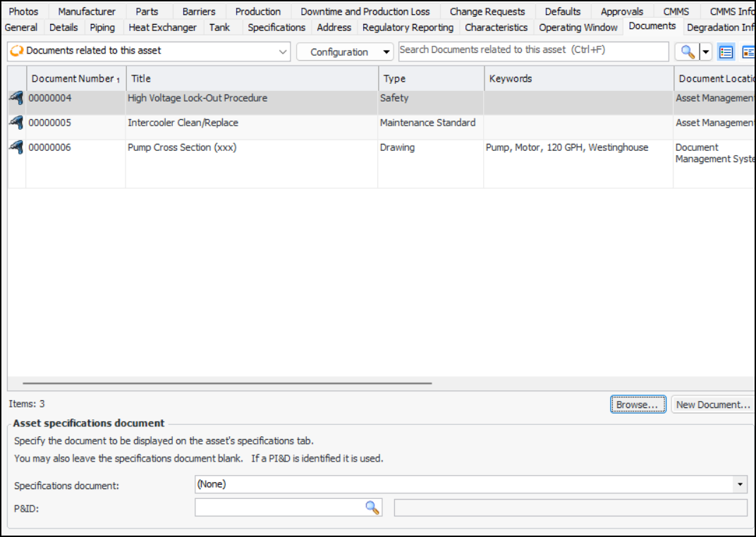
Task: Open the Regulatory Reporting tab
Action: 408,27
